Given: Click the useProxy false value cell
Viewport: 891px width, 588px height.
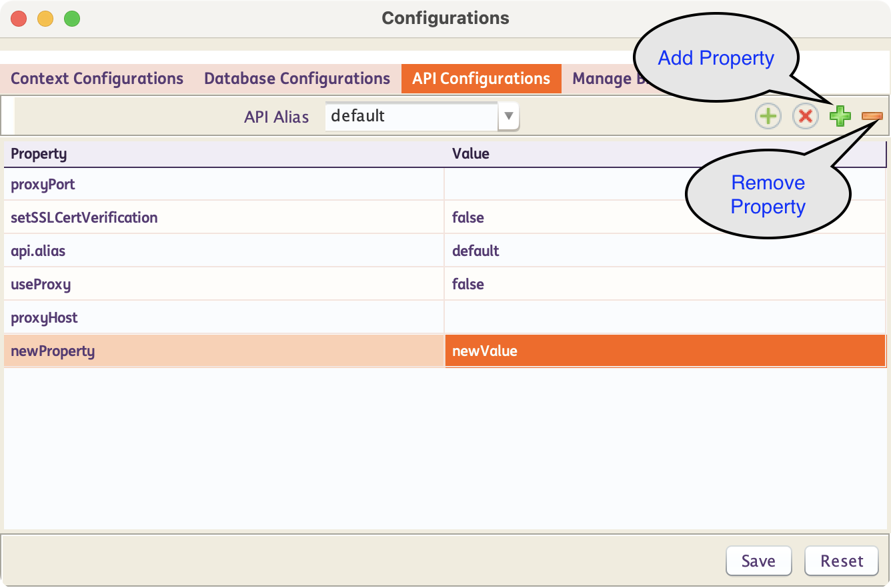Looking at the screenshot, I should click(664, 285).
